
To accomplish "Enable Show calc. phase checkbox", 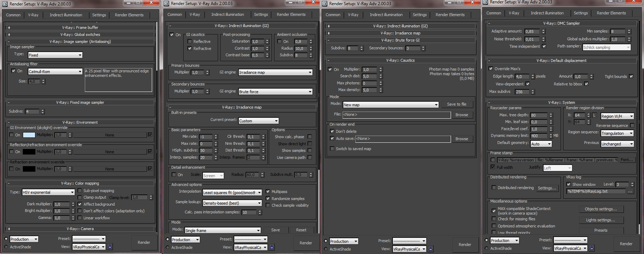I will 310,137.
